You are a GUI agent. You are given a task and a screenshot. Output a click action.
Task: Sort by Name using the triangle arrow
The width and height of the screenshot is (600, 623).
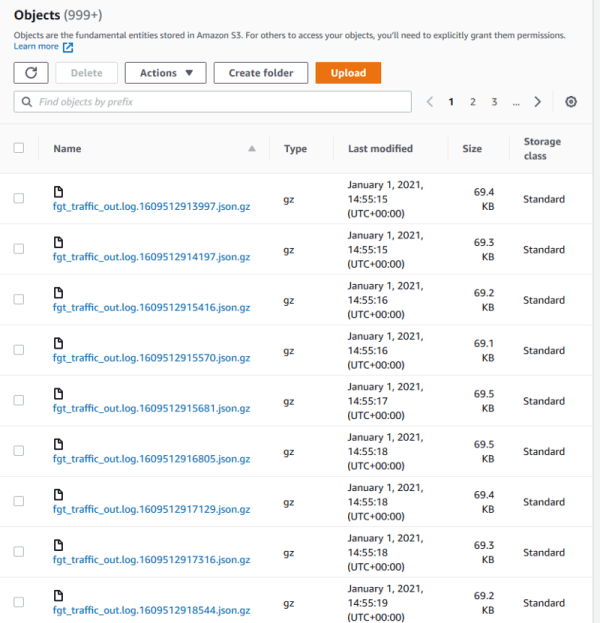point(252,149)
